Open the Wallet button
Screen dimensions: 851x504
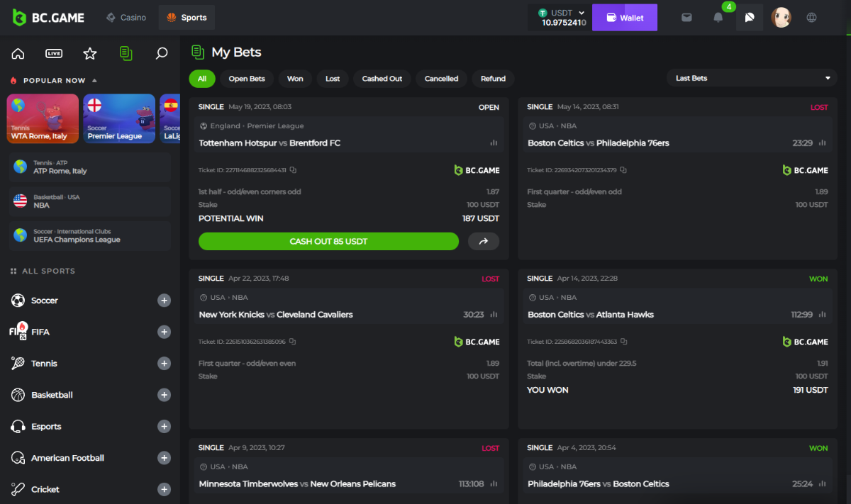pyautogui.click(x=624, y=18)
